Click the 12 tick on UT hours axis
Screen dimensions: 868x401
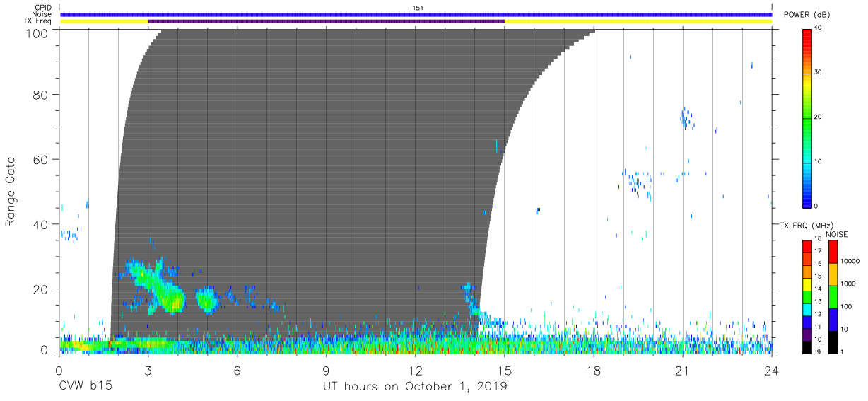pyautogui.click(x=415, y=371)
